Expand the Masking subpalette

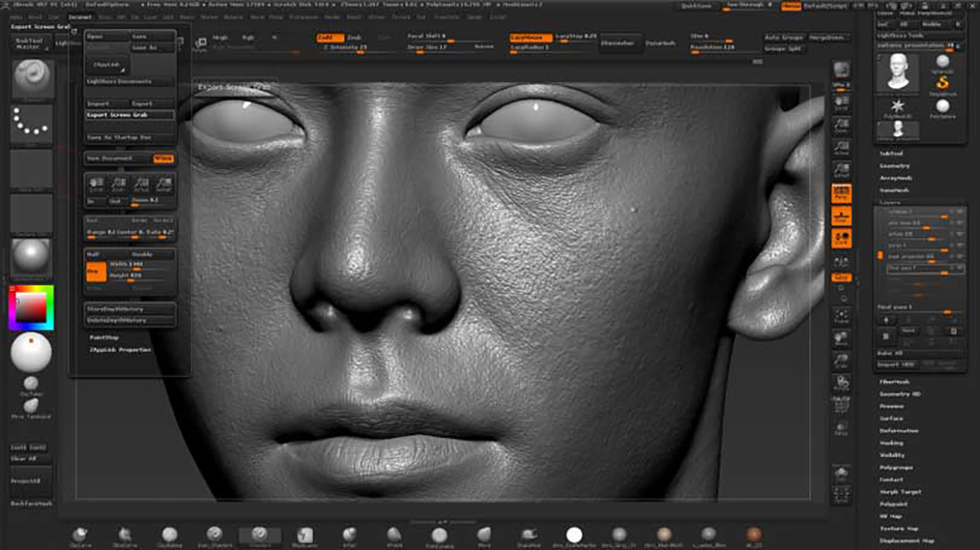coord(891,442)
